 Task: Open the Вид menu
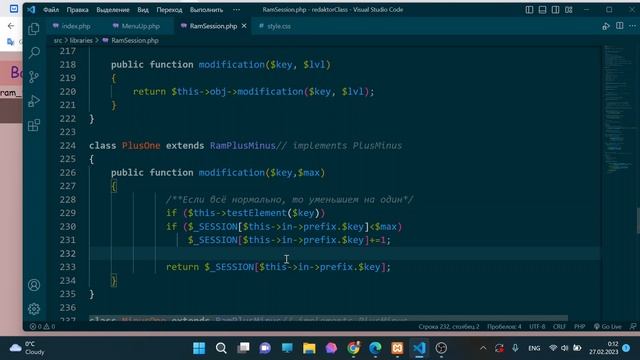pyautogui.click(x=143, y=9)
